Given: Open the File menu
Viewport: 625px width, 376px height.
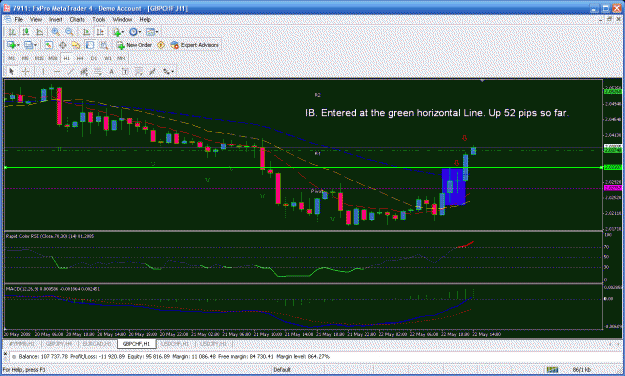Looking at the screenshot, I should [x=19, y=19].
